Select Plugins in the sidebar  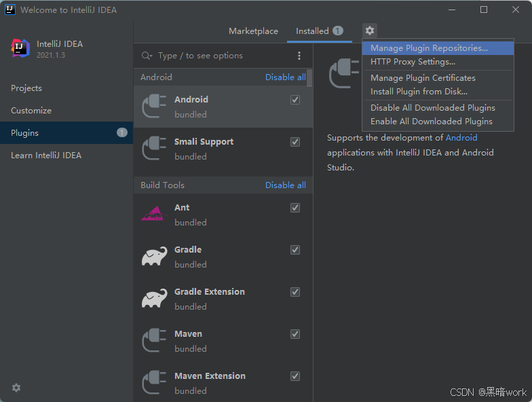point(66,133)
